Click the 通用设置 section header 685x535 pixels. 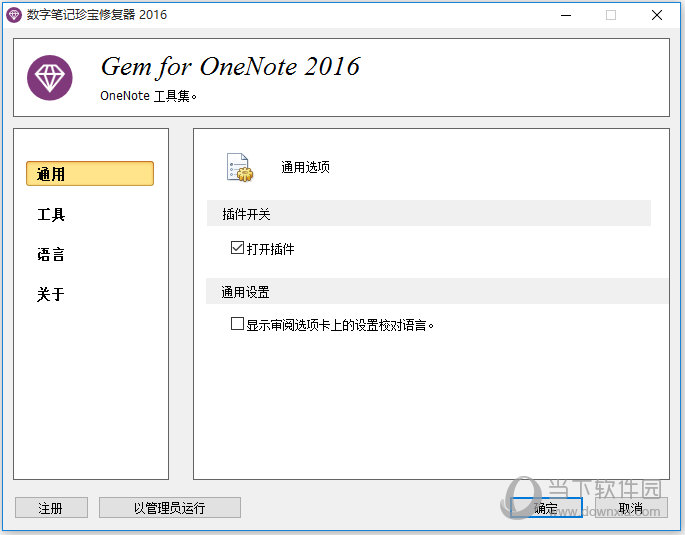click(x=437, y=291)
